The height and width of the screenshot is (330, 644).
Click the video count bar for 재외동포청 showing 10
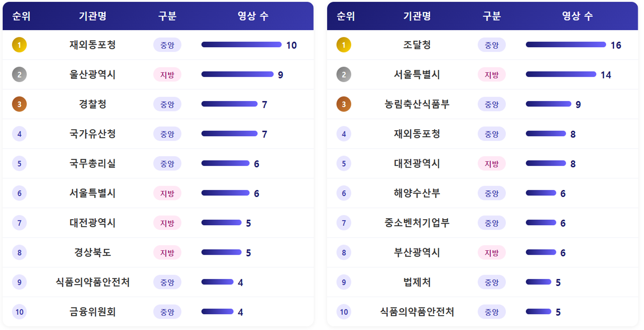click(241, 45)
